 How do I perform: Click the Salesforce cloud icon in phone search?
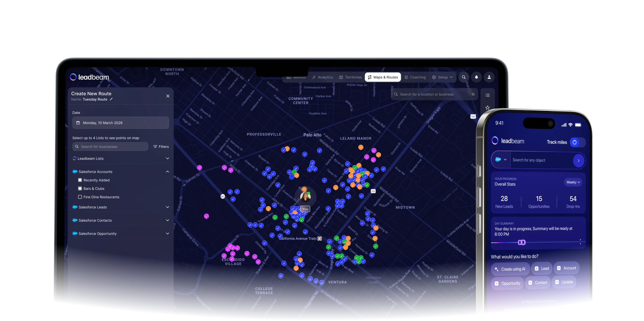point(498,160)
